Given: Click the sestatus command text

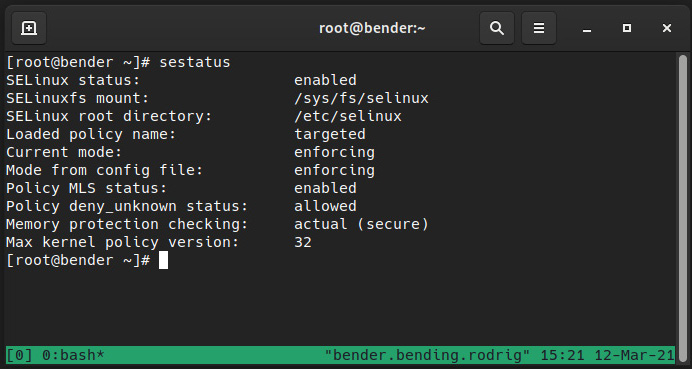Looking at the screenshot, I should (195, 62).
